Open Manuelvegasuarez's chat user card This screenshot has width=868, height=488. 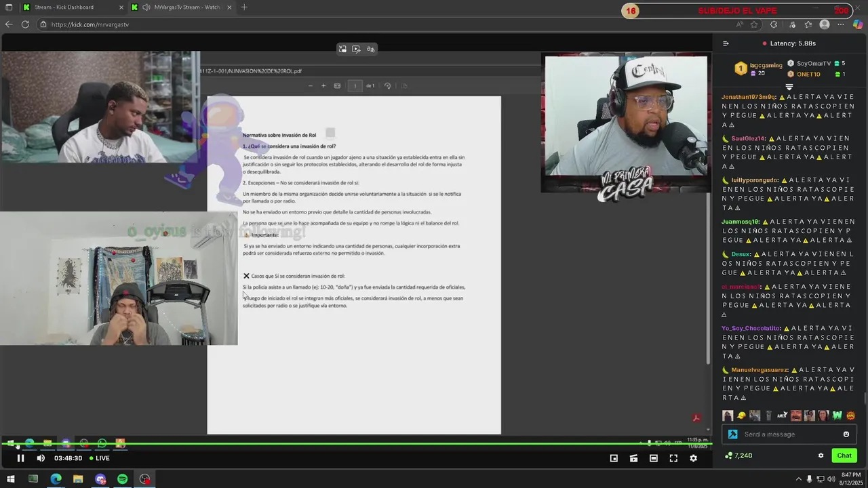click(759, 370)
